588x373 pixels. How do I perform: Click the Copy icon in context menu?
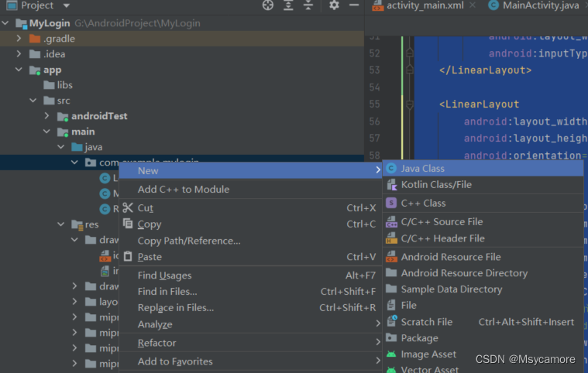pyautogui.click(x=128, y=224)
